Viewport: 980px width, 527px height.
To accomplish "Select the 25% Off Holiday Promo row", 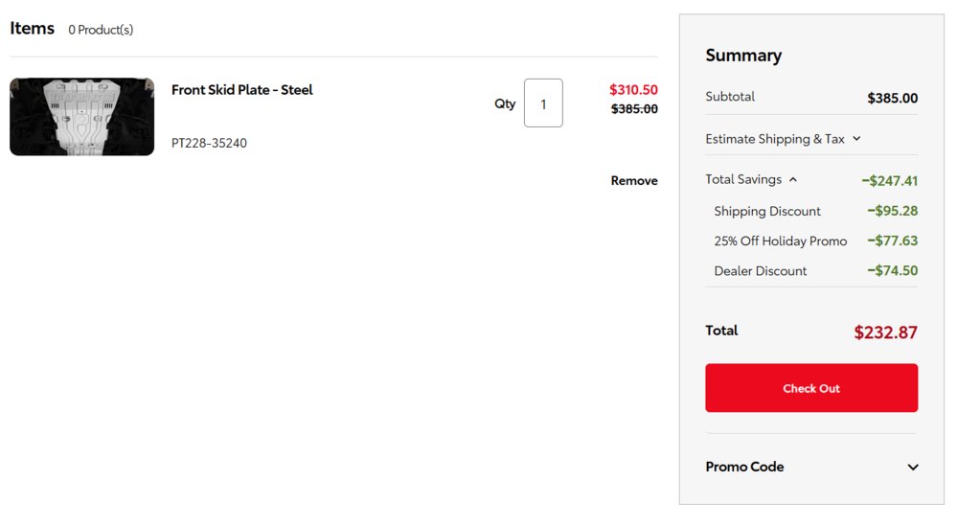I will [815, 241].
